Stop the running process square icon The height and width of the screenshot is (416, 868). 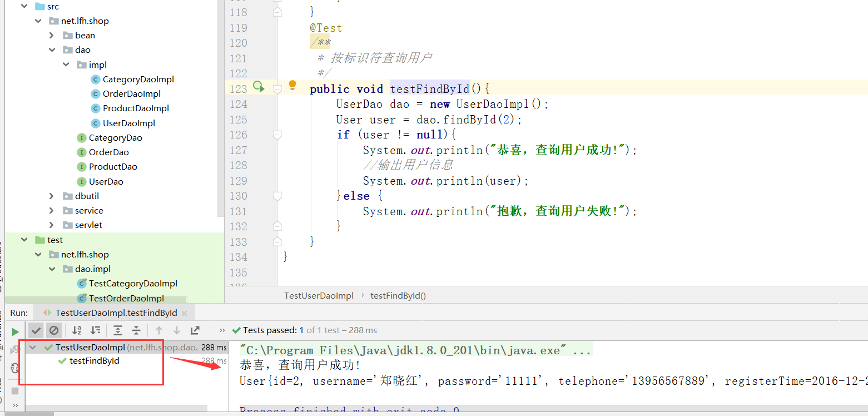(x=15, y=391)
